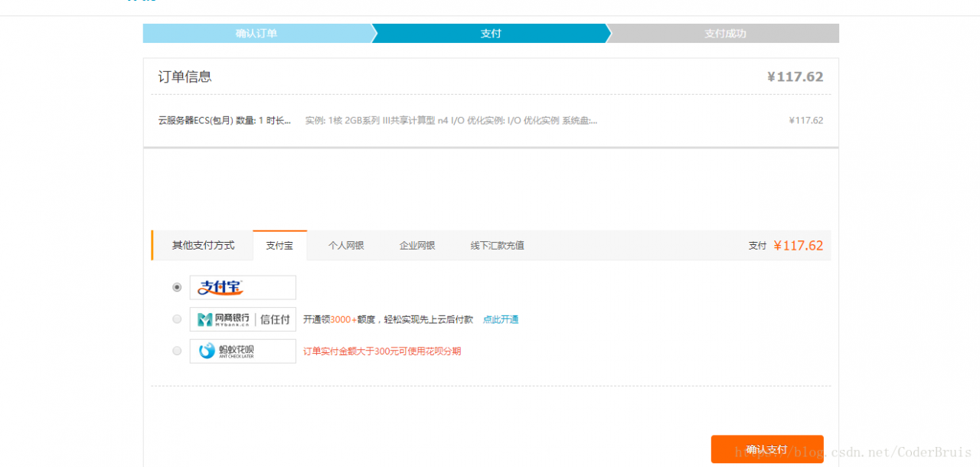Click the 蚂蚁花呗 logo option

(x=243, y=351)
